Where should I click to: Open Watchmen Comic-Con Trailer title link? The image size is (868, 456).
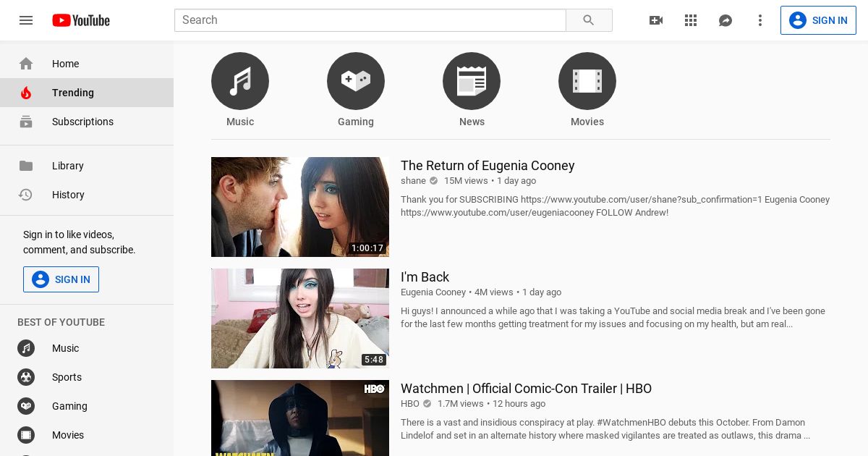coord(526,389)
